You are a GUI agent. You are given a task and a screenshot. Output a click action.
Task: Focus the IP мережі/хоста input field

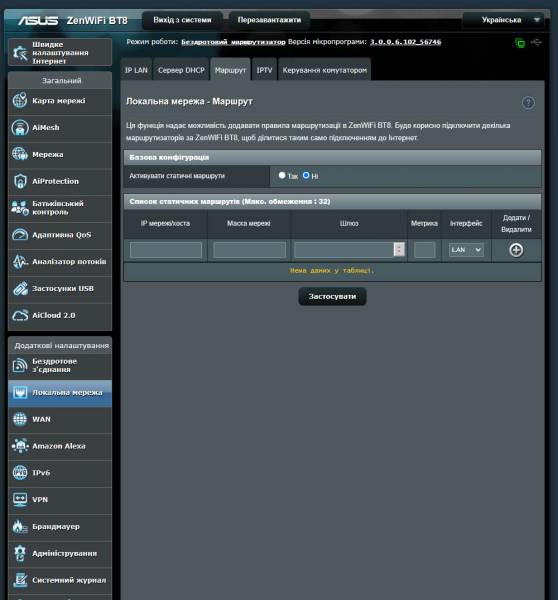tap(166, 250)
